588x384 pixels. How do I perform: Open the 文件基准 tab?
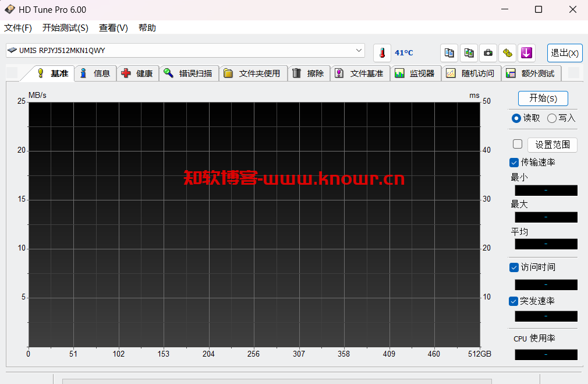tap(360, 73)
